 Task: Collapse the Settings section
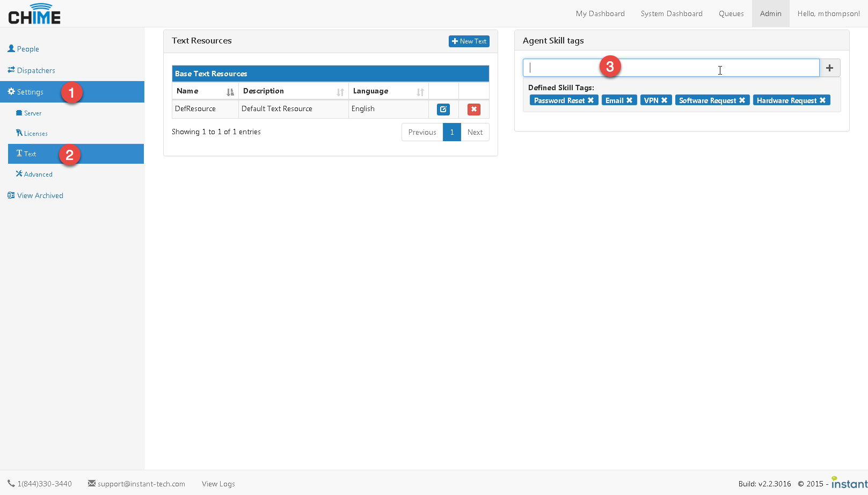click(72, 92)
